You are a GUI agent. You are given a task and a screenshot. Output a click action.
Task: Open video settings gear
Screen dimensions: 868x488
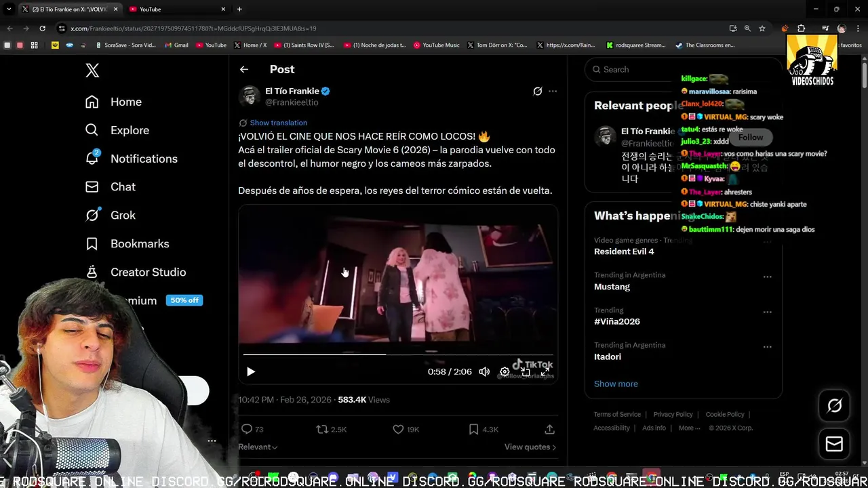point(505,371)
